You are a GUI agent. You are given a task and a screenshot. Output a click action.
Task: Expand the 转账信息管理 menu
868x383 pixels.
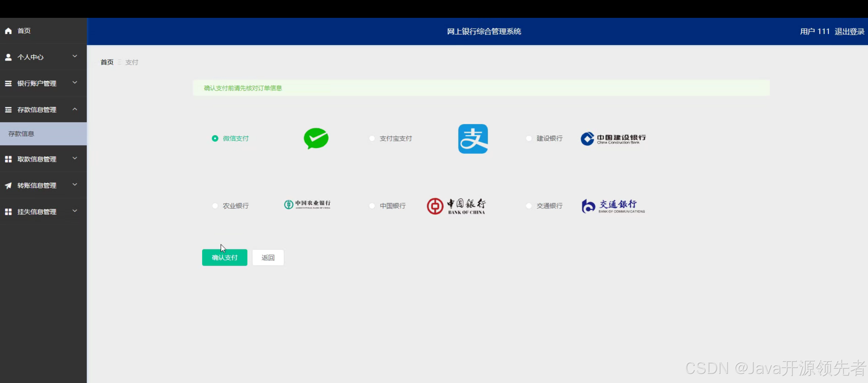[74, 185]
